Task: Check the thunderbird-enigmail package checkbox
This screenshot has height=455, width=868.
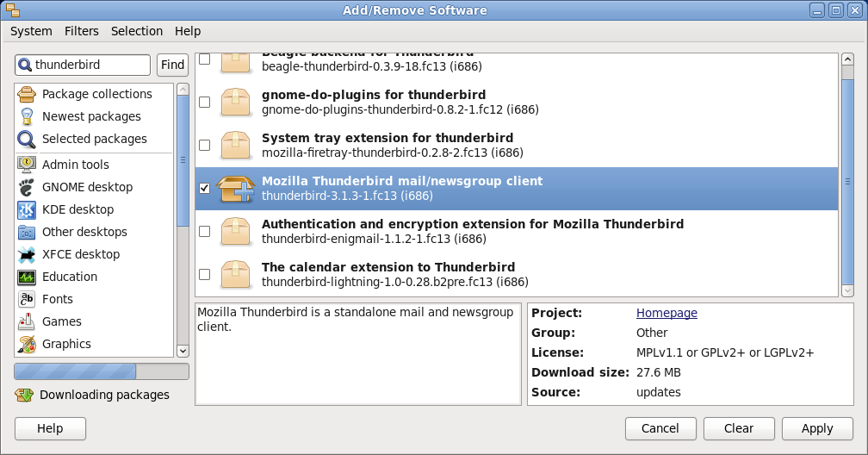Action: (204, 231)
